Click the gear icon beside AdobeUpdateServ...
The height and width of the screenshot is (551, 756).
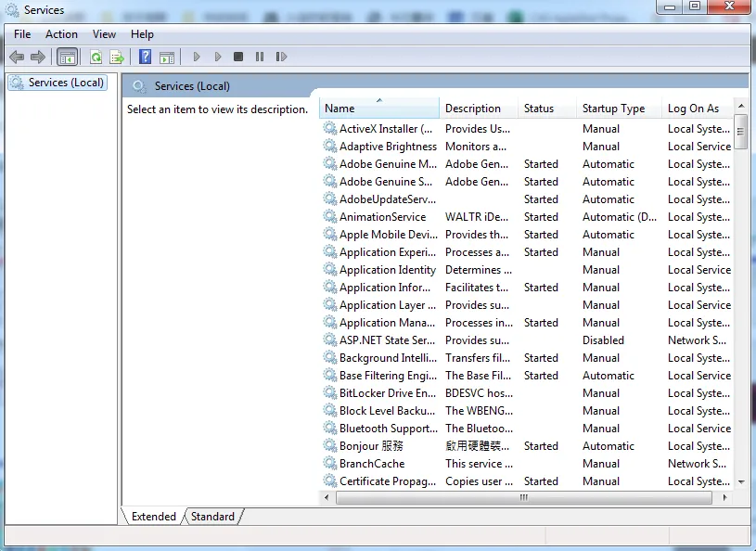[330, 199]
